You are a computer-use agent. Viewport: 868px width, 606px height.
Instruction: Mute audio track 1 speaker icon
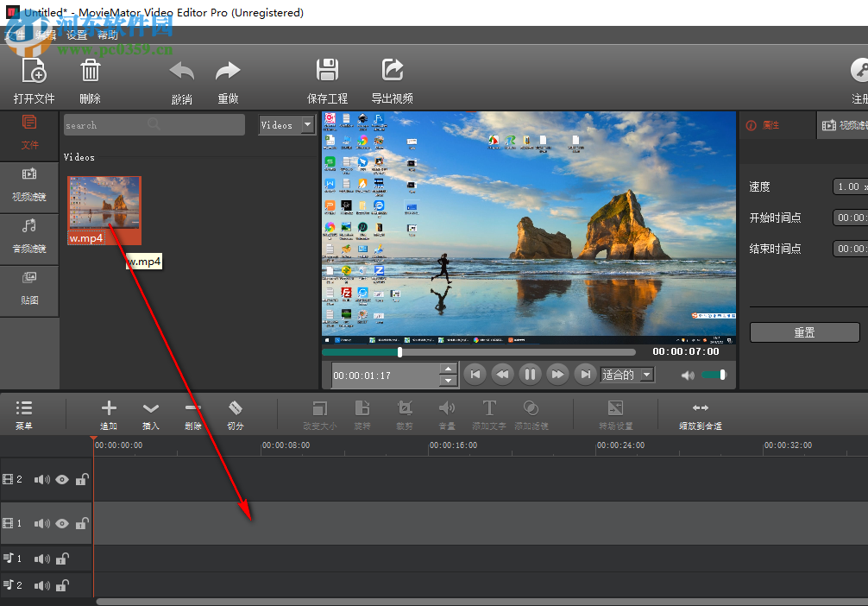(41, 558)
